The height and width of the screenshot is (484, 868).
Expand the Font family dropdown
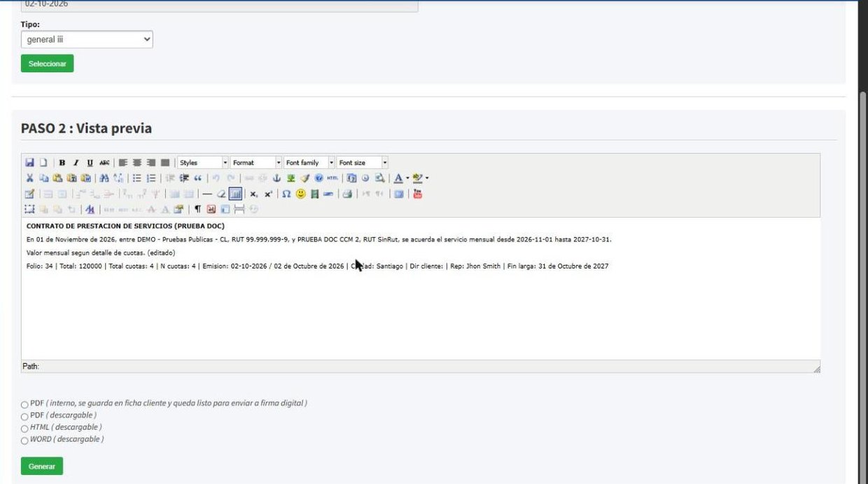pos(309,163)
